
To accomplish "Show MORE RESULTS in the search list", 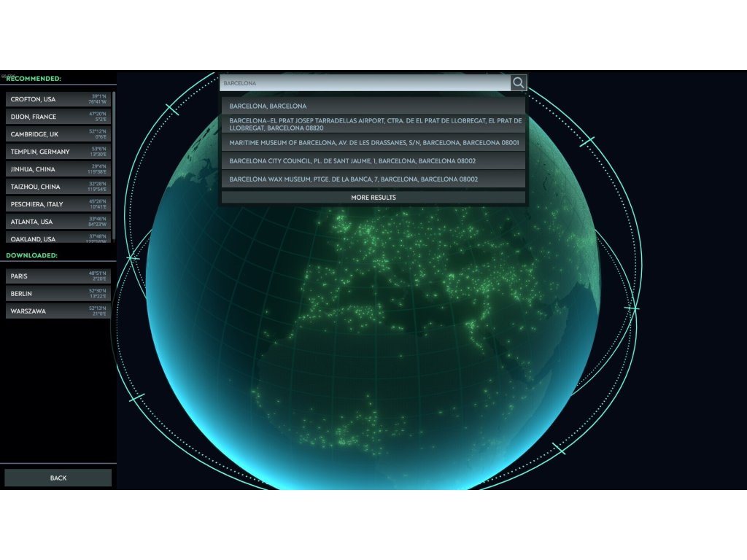I will click(x=373, y=197).
